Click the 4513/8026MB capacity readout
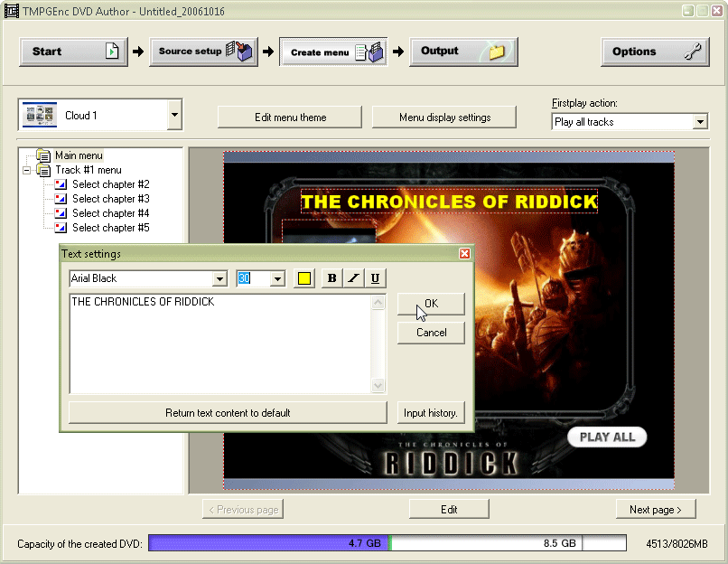Viewport: 728px width, 564px height. click(677, 543)
